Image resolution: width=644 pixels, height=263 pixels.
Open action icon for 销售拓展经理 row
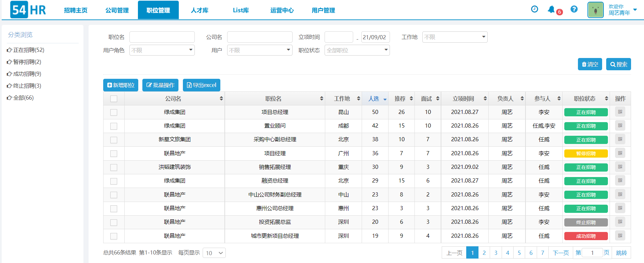click(x=620, y=167)
